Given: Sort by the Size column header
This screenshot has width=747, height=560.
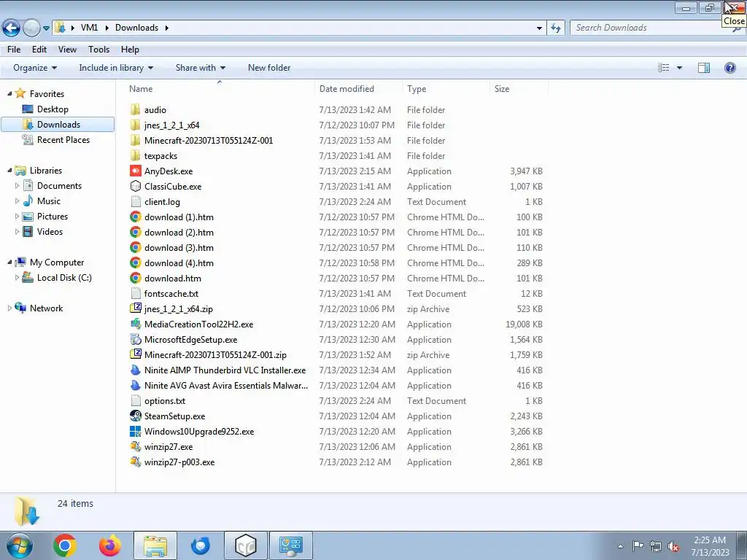Looking at the screenshot, I should point(519,88).
